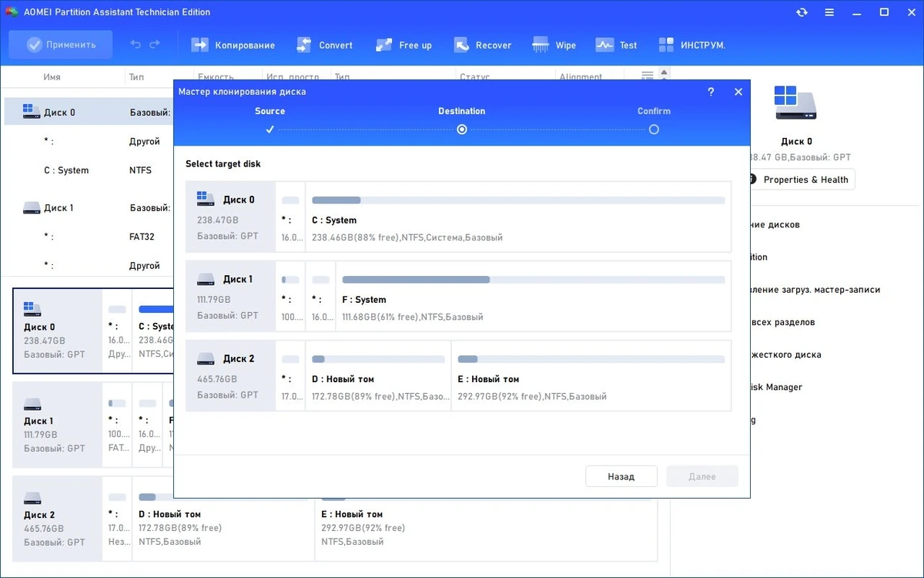Open the Wipe toolbar menu
This screenshot has width=924, height=578.
554,45
